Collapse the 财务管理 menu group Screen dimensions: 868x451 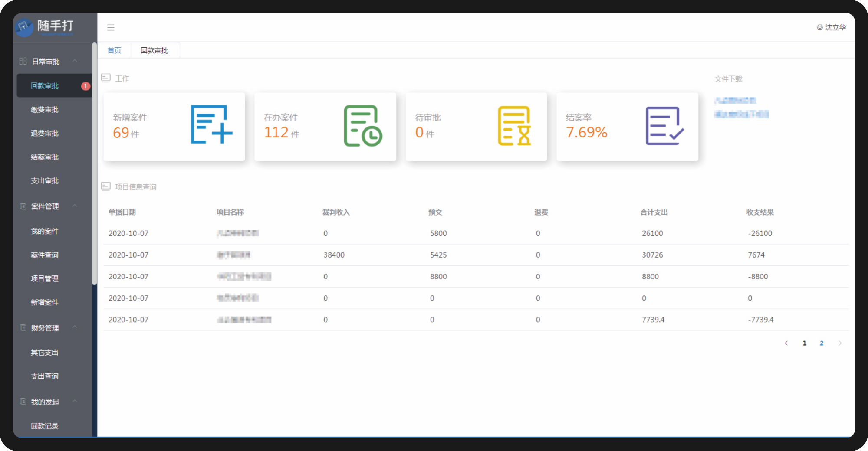75,327
